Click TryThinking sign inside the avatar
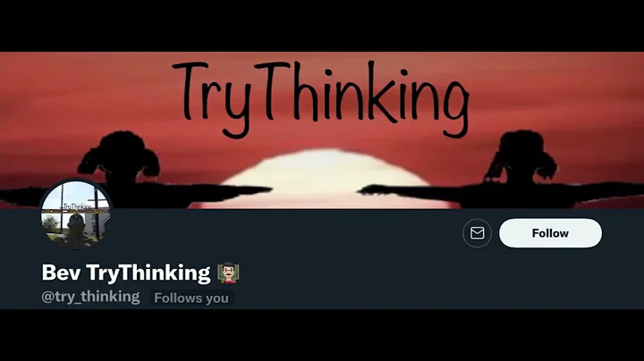 tap(77, 206)
